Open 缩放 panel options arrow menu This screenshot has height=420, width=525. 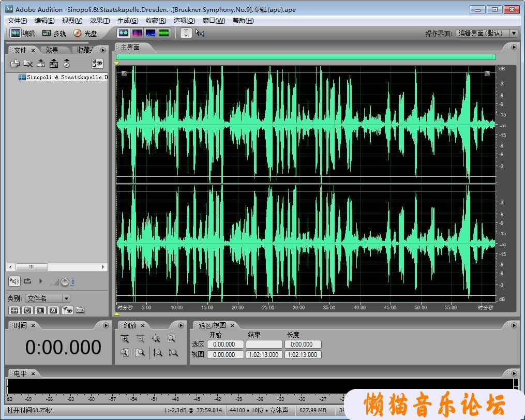[x=181, y=325]
